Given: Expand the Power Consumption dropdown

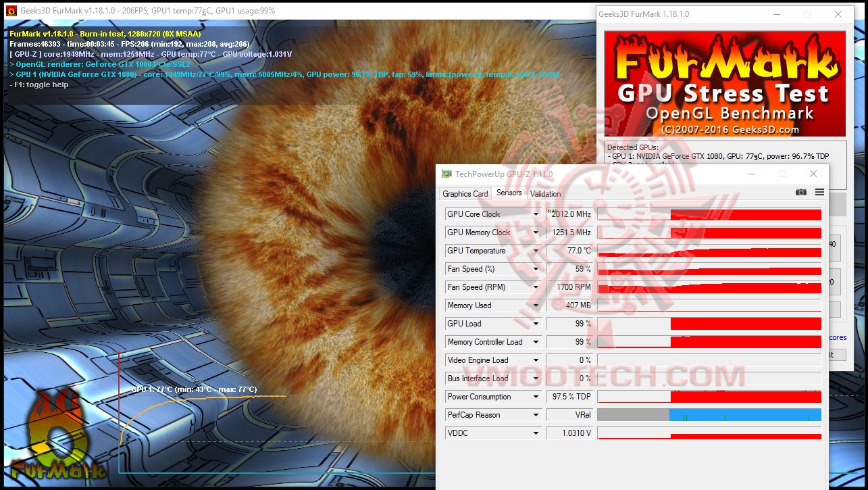Looking at the screenshot, I should (x=536, y=397).
